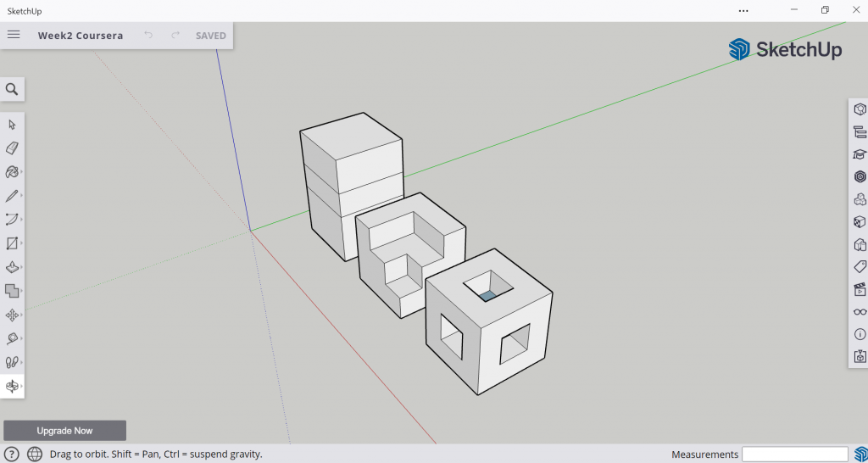Open the hamburger main menu
Screen dimensions: 868x463
[x=14, y=35]
